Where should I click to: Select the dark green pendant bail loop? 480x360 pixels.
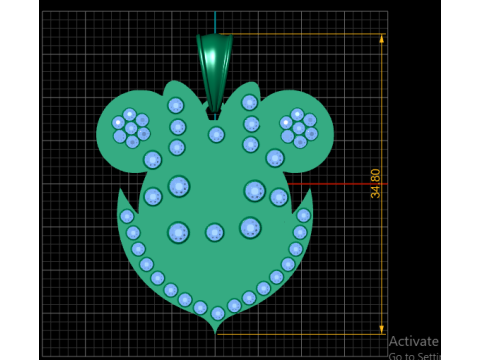pyautogui.click(x=215, y=74)
